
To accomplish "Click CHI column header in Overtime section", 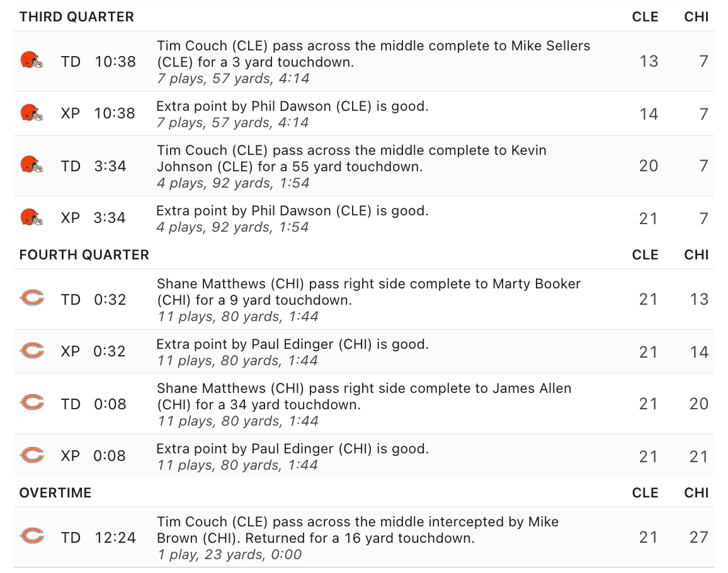I will click(696, 492).
